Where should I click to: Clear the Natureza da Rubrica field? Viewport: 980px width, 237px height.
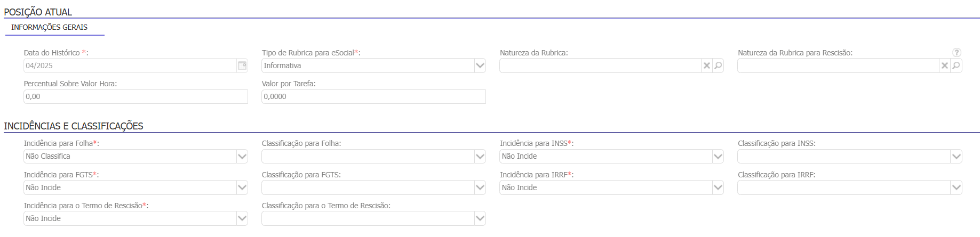707,66
